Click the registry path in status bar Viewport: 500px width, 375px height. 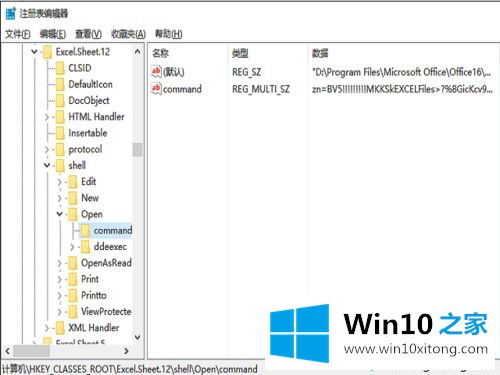coord(129,369)
